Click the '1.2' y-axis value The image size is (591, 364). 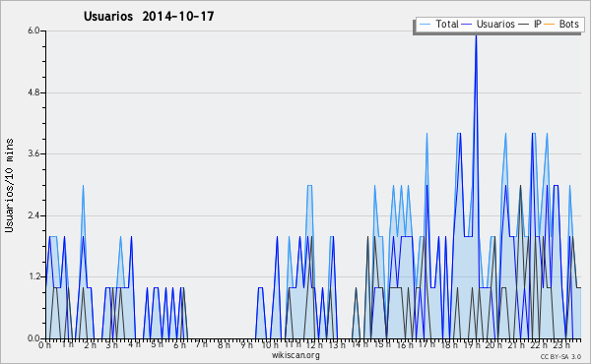(33, 277)
